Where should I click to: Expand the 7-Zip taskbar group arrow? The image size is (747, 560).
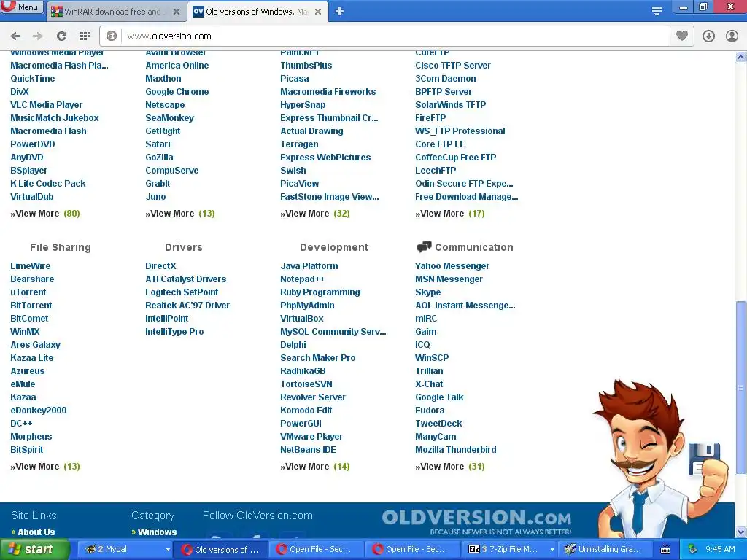point(552,550)
